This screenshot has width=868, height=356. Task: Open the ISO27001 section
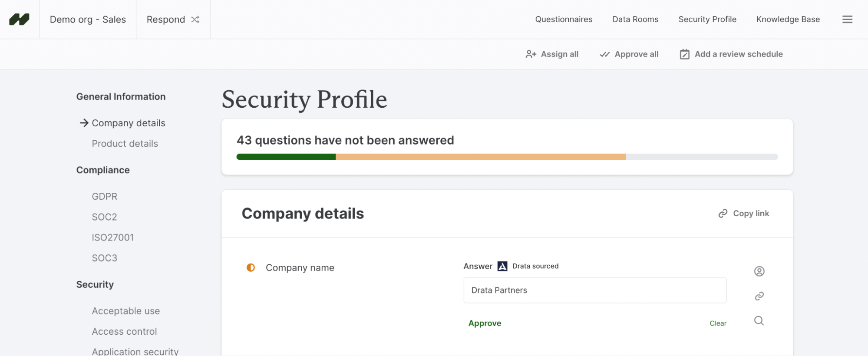click(112, 237)
